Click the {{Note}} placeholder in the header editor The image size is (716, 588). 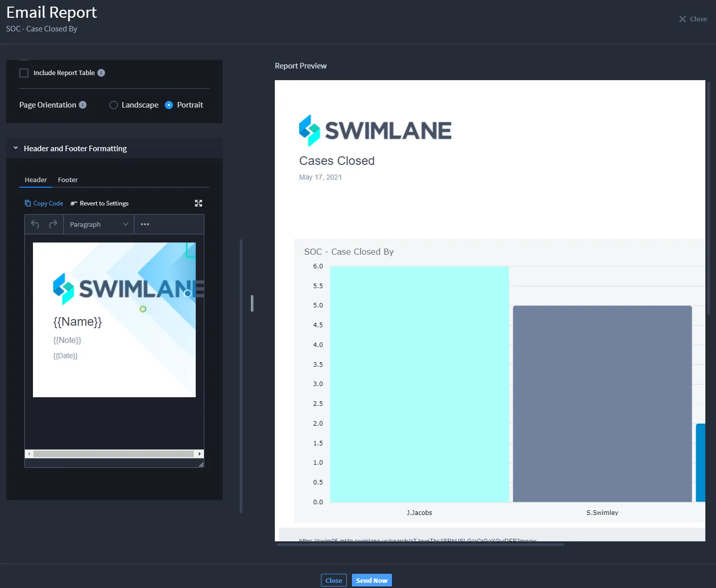[x=67, y=340]
